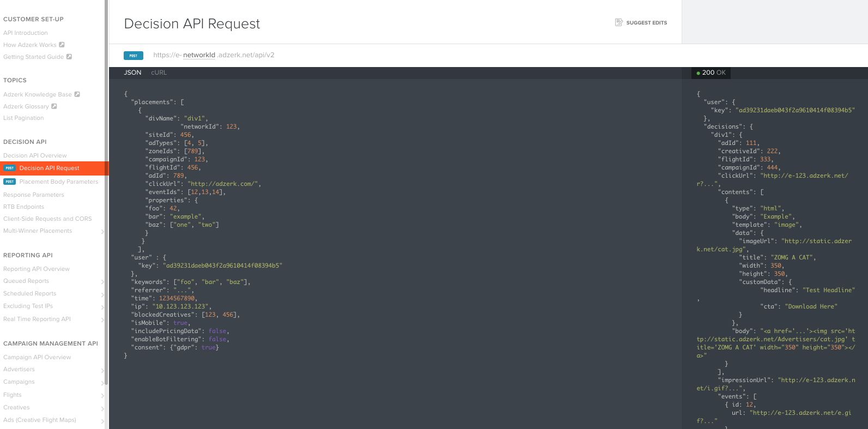
Task: Click POST badge next to endpoint URL
Action: click(x=133, y=55)
